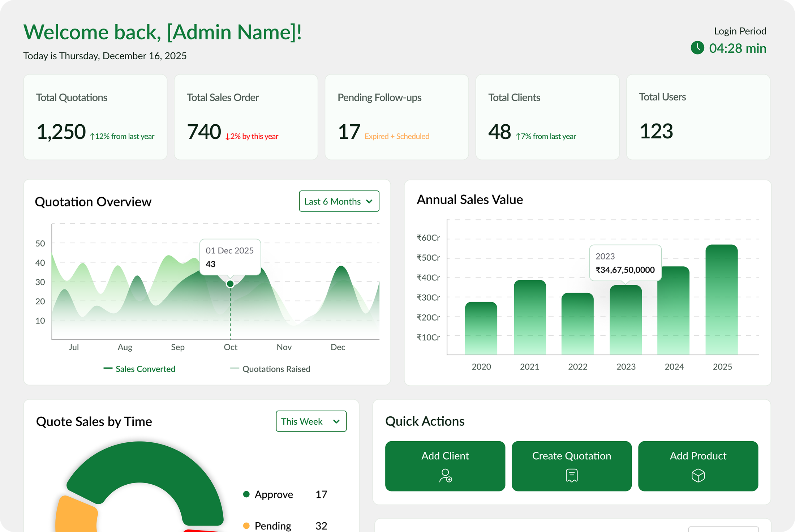Open the Total Users card

698,117
